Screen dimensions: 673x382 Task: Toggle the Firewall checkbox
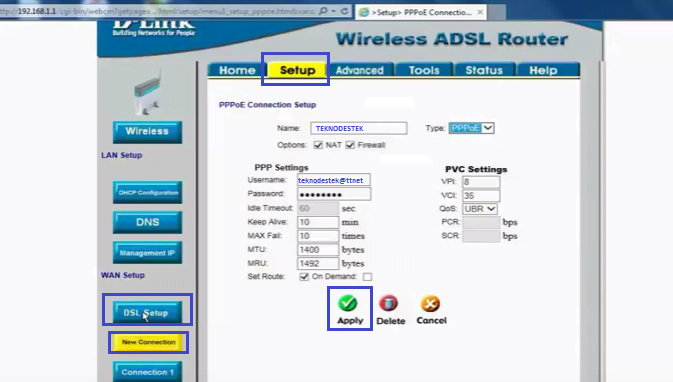350,145
